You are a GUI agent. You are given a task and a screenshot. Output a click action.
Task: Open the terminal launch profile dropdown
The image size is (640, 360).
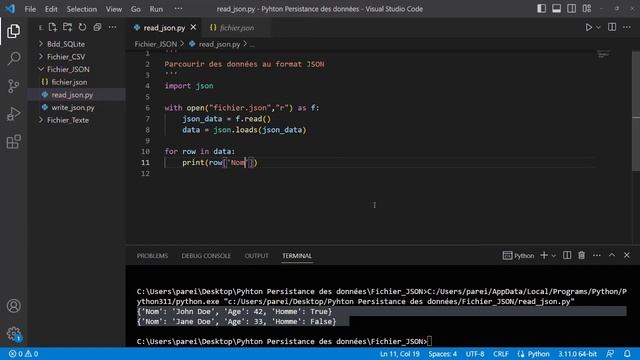click(554, 256)
